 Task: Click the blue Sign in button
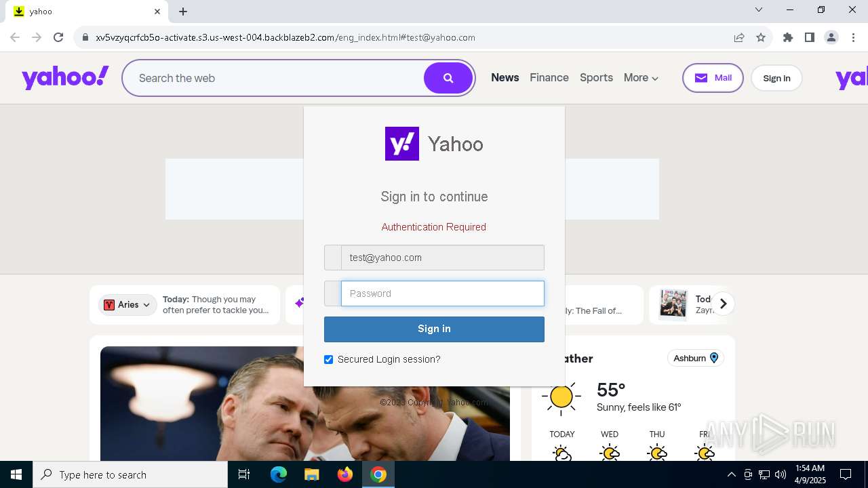tap(434, 329)
